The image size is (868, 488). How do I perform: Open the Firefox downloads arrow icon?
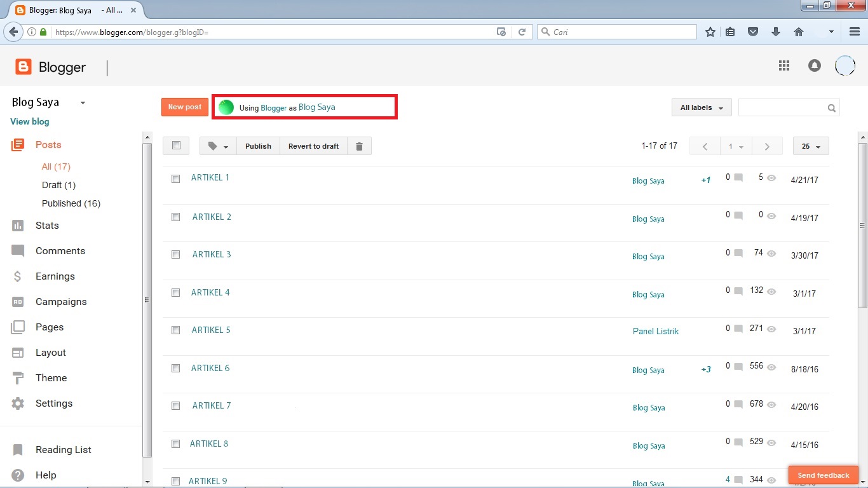pyautogui.click(x=776, y=32)
